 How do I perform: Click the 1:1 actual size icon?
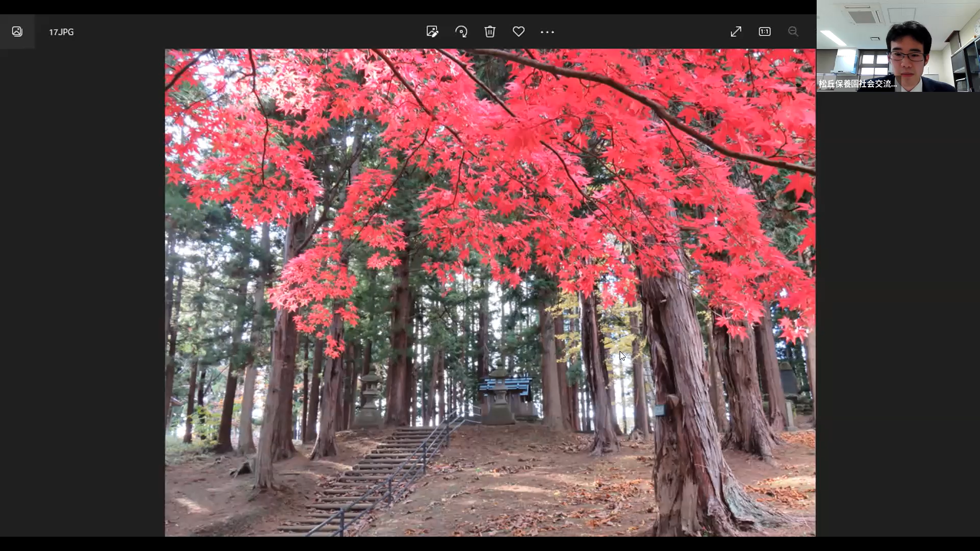tap(764, 32)
